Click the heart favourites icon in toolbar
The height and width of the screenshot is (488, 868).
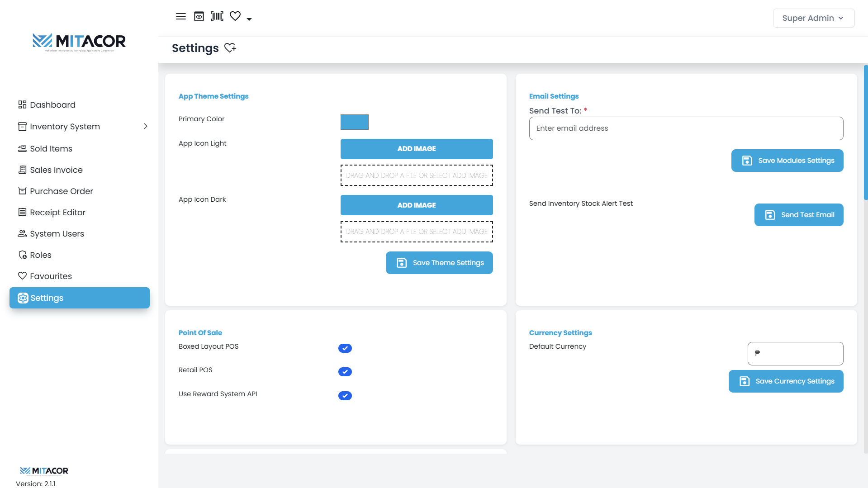(x=235, y=16)
